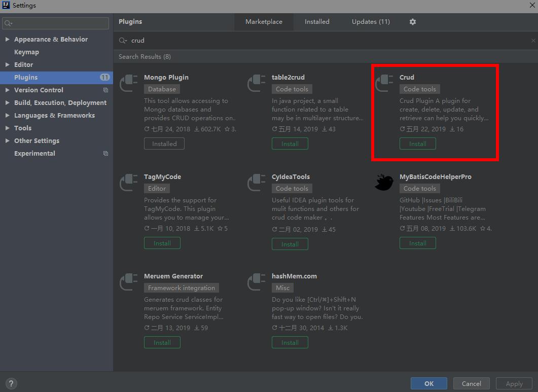Install the hashMem.com plugin
538x392 pixels.
coord(290,343)
